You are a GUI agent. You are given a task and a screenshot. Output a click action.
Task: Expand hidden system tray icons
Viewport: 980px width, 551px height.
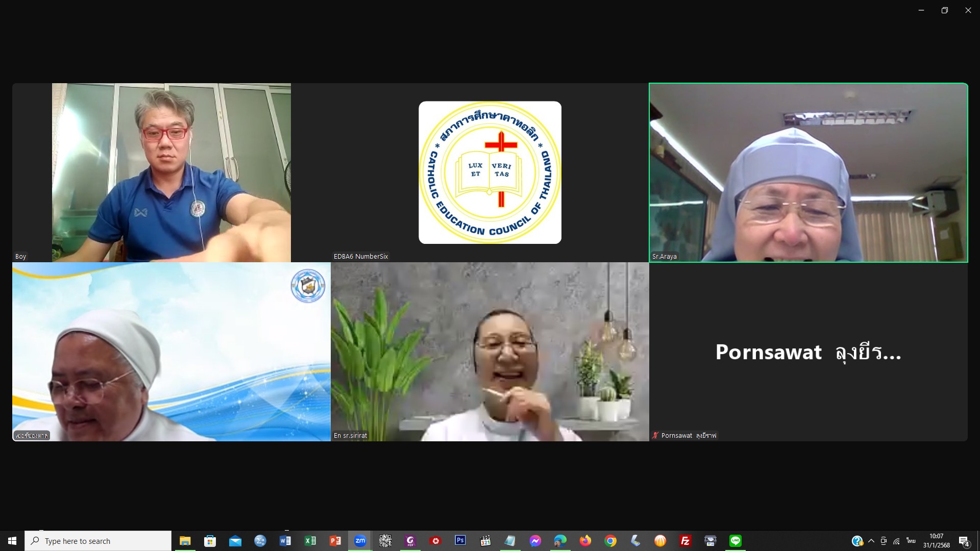point(871,541)
